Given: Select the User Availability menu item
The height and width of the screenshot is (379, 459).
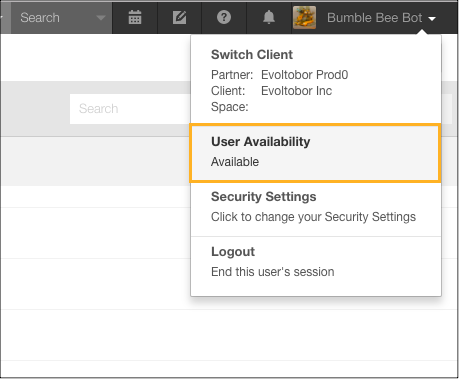Looking at the screenshot, I should 315,153.
